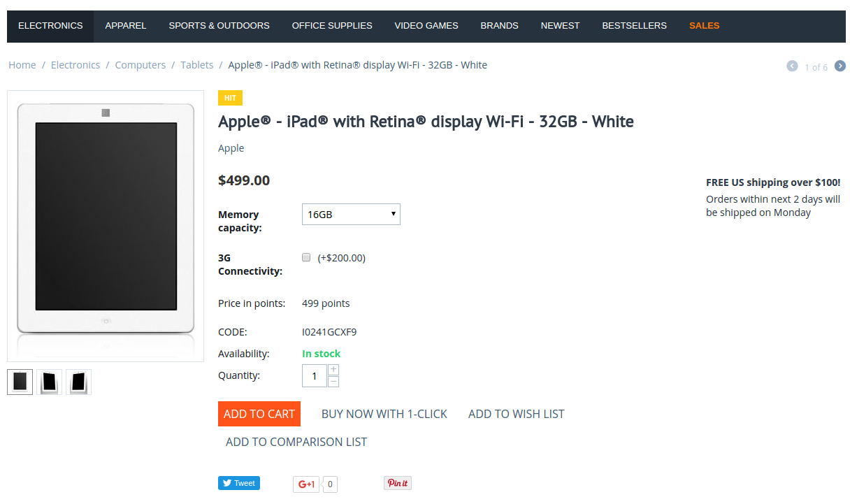
Task: Go to previous product arrow icon
Action: pyautogui.click(x=792, y=66)
